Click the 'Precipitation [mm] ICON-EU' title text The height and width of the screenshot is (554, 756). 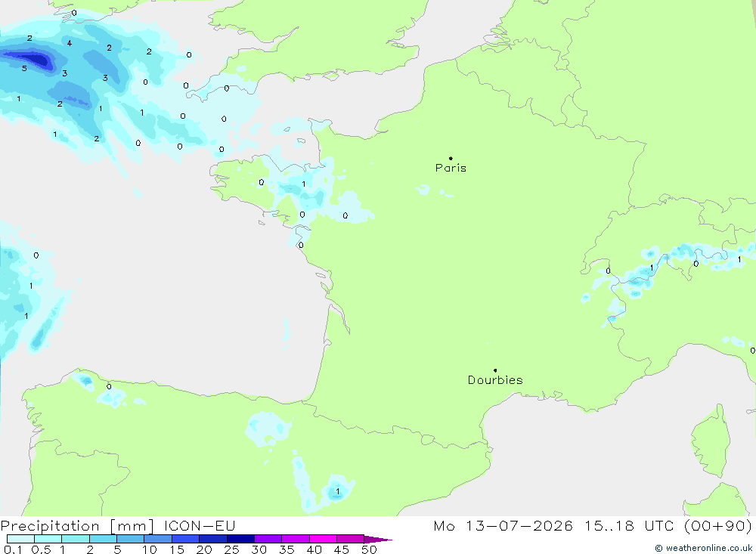point(118,525)
